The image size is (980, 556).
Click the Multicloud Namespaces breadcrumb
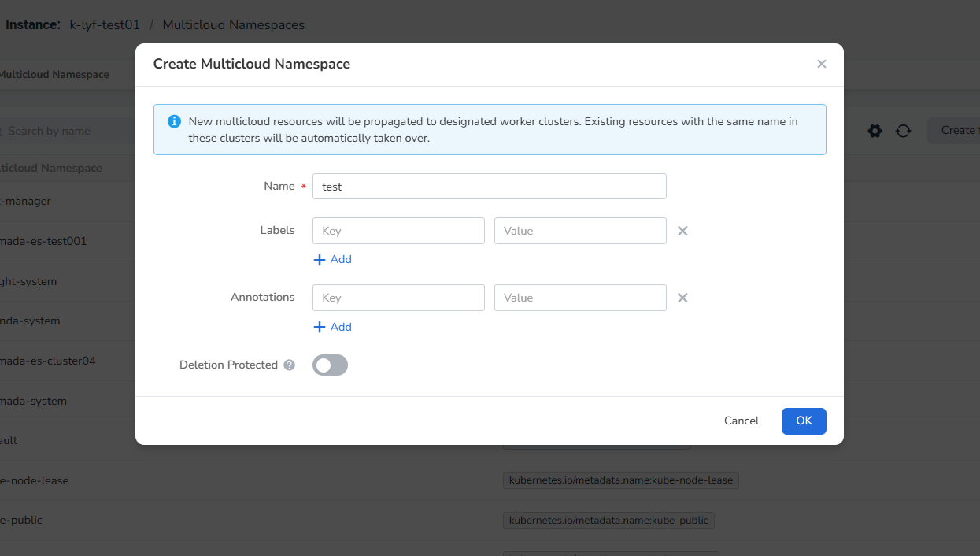pos(233,24)
